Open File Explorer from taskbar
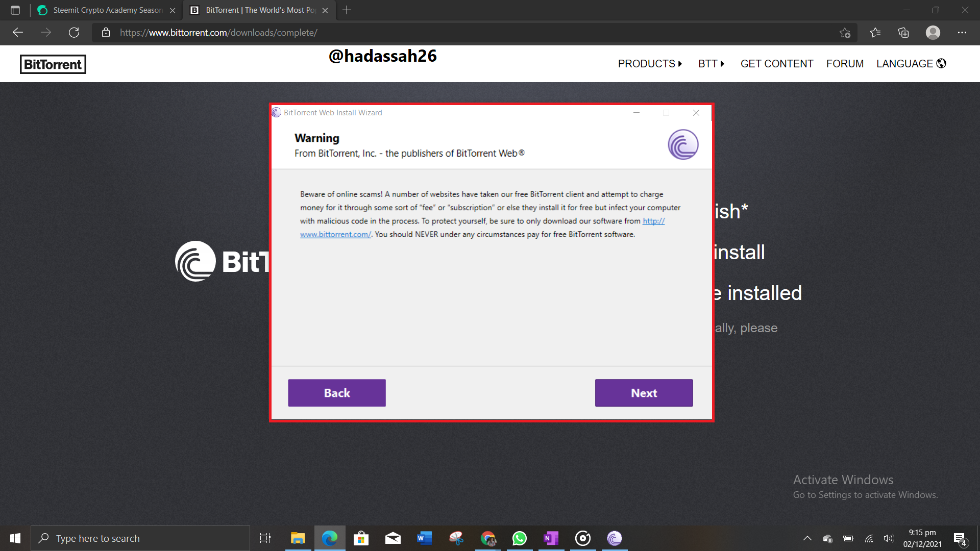The image size is (980, 551). 298,538
